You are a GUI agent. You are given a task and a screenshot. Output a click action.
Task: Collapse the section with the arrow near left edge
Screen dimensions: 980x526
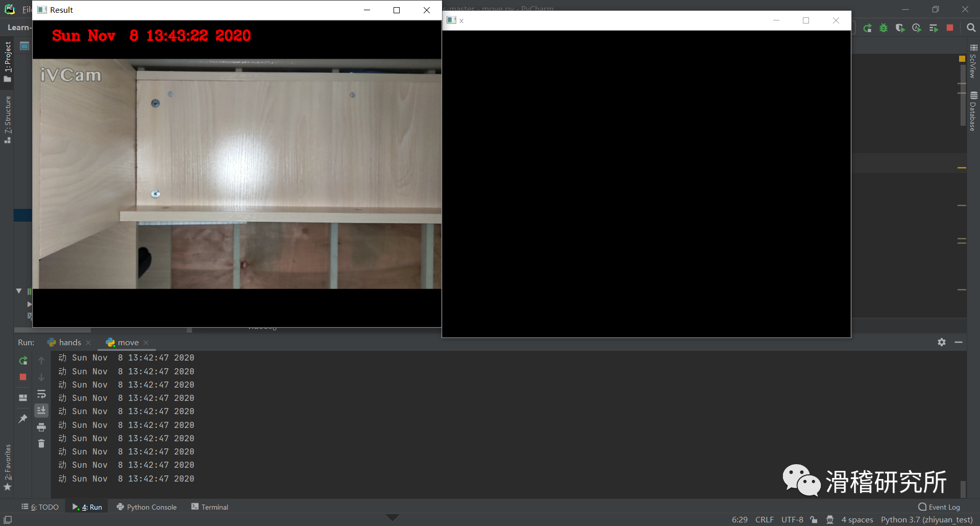point(19,291)
